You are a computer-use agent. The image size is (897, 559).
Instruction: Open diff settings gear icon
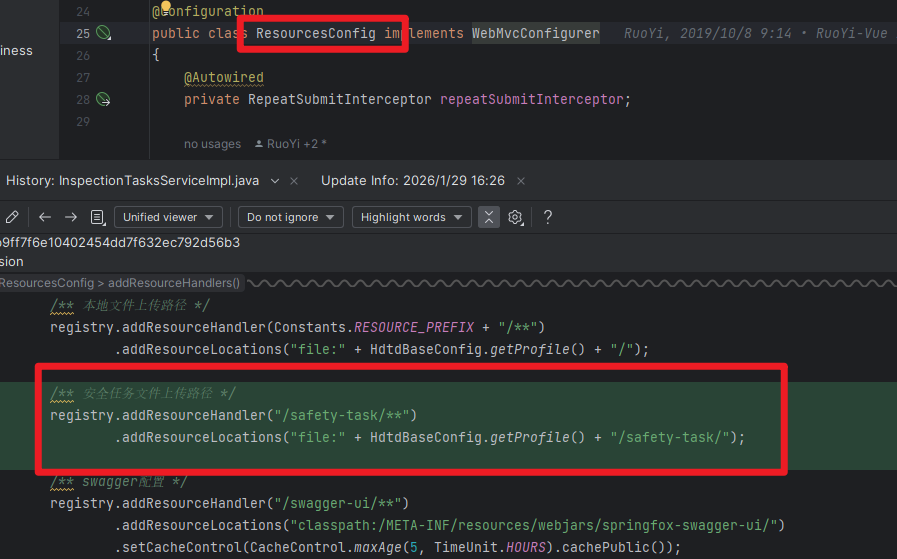coord(516,217)
